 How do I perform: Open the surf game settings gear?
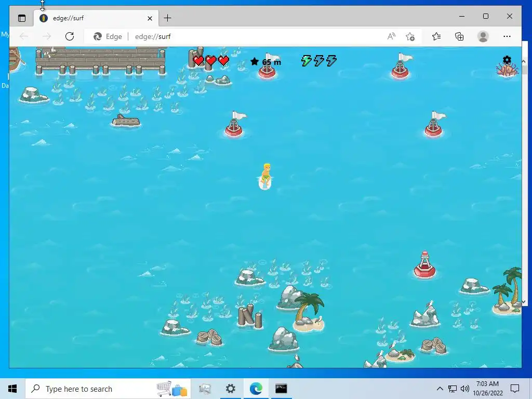click(x=507, y=60)
